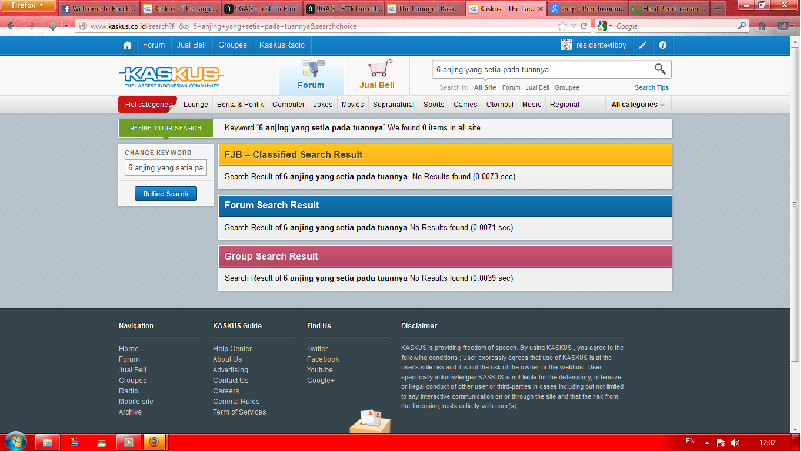Switch to the Facebook tab
This screenshot has height=452, width=801.
point(99,9)
